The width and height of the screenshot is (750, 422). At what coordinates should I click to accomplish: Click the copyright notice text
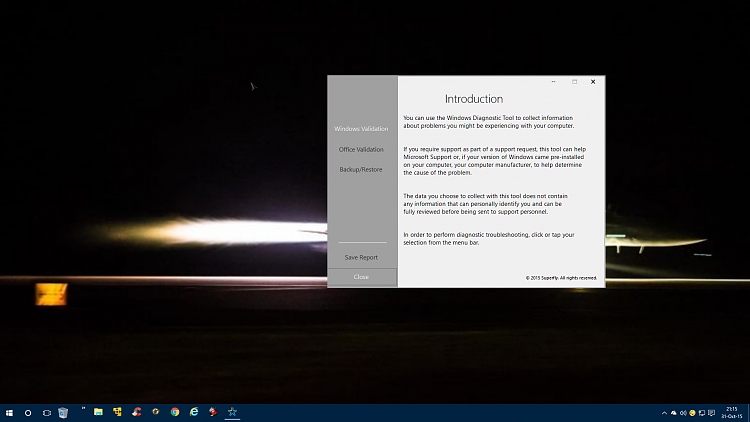[x=562, y=278]
